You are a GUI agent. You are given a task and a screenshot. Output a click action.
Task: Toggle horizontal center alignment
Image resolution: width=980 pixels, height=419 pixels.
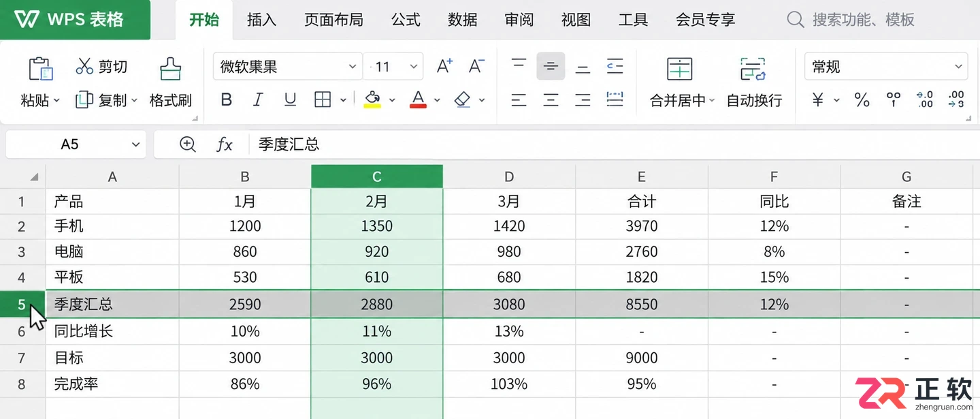(x=551, y=100)
